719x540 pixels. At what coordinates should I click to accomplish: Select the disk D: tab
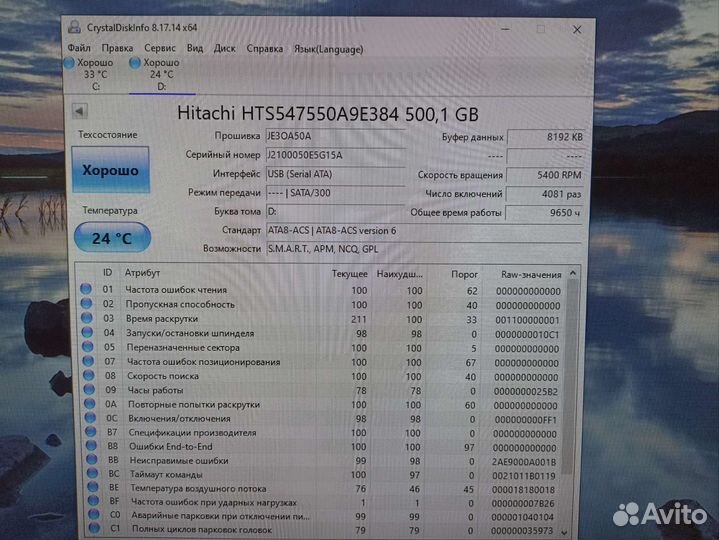point(161,74)
